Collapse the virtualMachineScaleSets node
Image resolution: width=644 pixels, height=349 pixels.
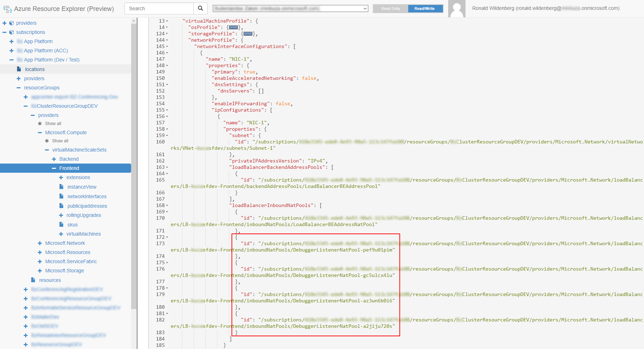click(x=47, y=150)
